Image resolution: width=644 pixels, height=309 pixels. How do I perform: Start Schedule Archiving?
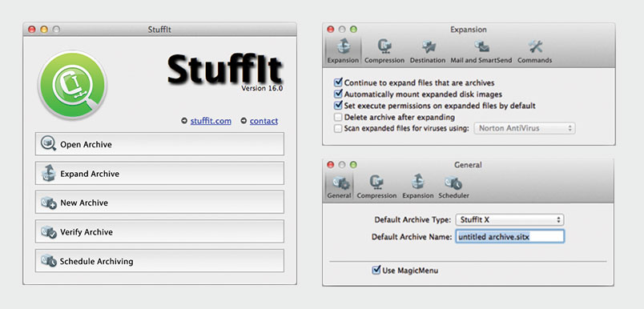click(x=159, y=261)
